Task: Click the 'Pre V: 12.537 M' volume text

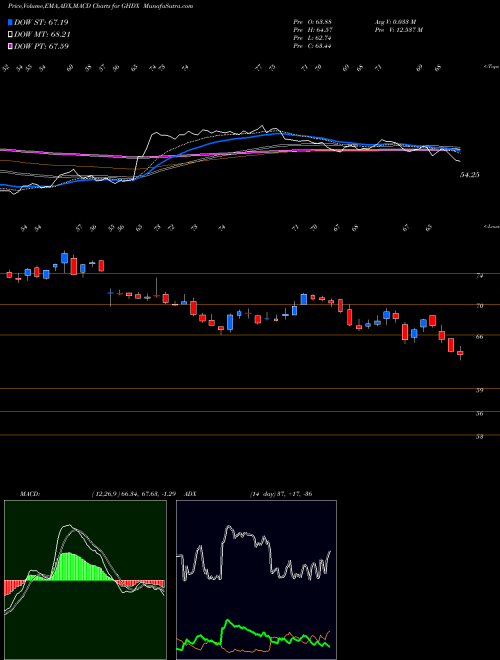Action: click(401, 30)
